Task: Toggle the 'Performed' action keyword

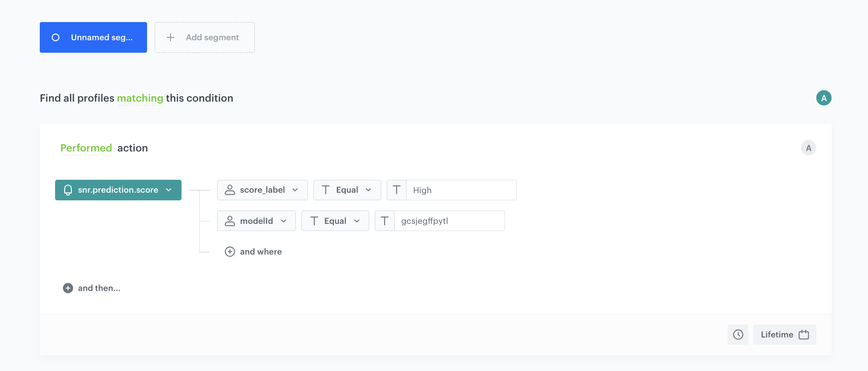Action: click(x=86, y=148)
